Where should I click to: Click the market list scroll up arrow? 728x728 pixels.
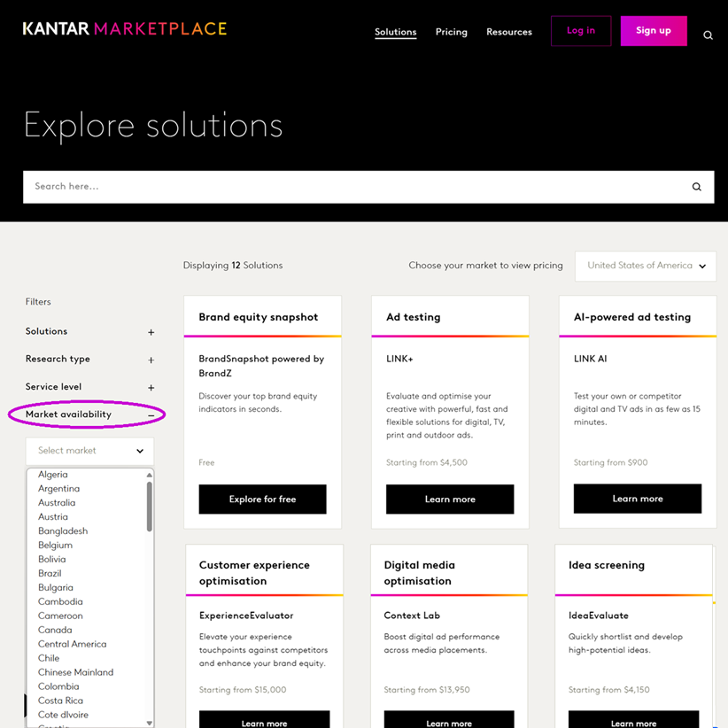pos(149,475)
